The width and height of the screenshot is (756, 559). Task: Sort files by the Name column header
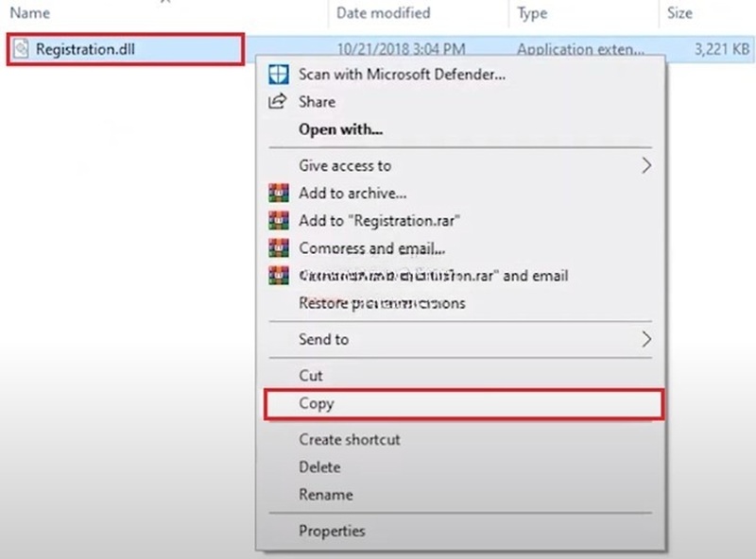click(29, 12)
